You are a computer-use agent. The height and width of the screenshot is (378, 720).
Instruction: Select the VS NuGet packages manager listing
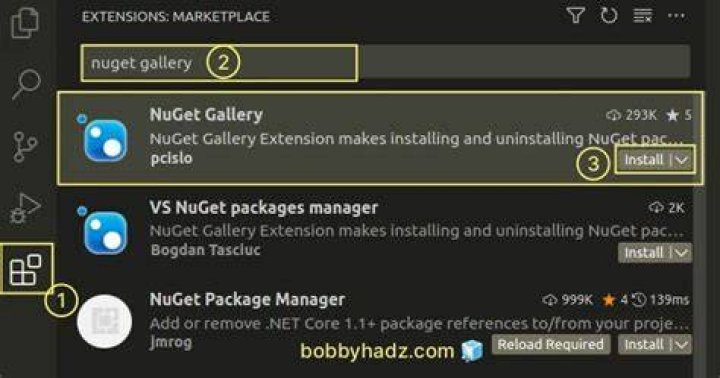click(375, 231)
